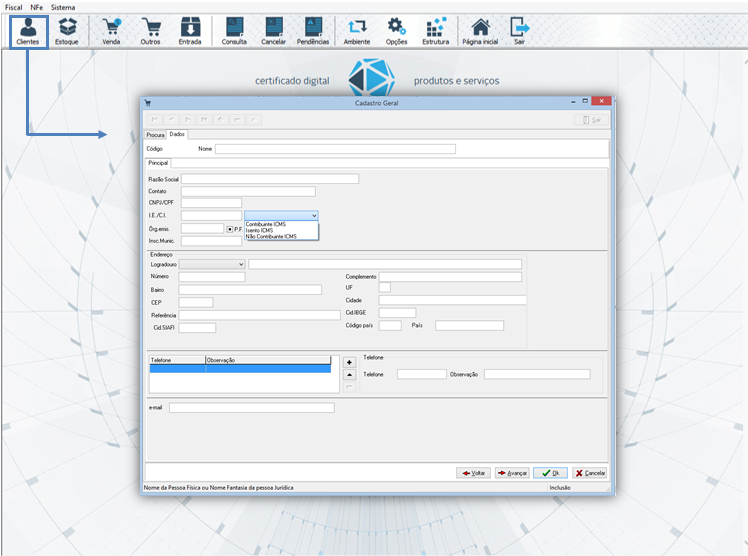This screenshot has height=556, width=748.
Task: Expand the ICMS contributor type dropdown
Action: tap(314, 216)
